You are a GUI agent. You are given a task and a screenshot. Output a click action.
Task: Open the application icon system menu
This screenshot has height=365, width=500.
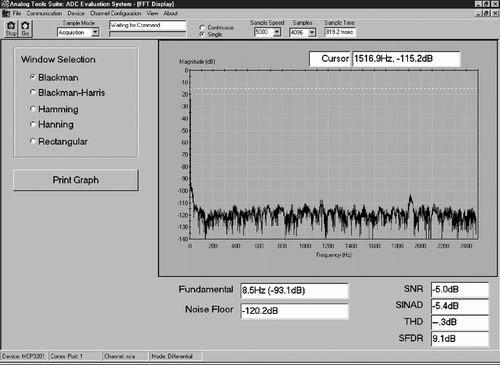coord(6,13)
